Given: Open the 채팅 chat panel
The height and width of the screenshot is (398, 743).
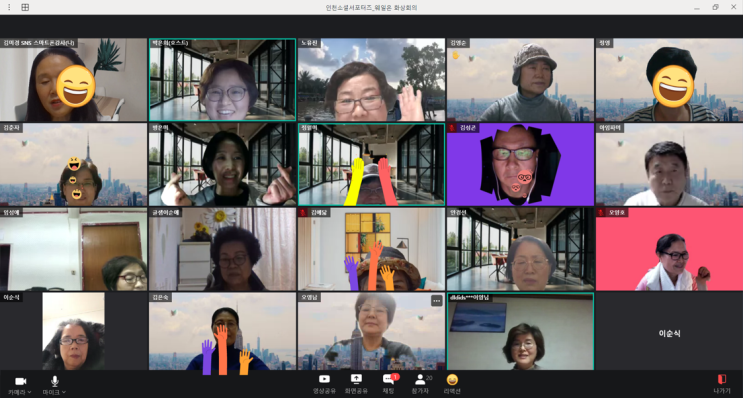Looking at the screenshot, I should point(388,384).
